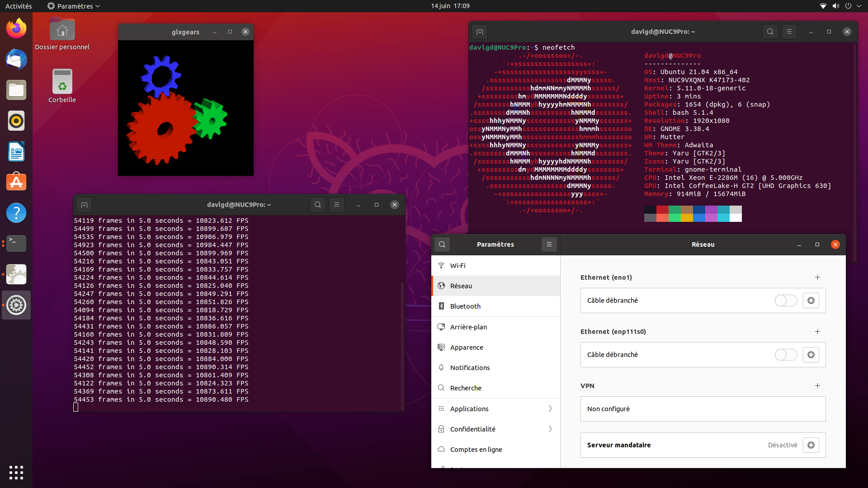Image resolution: width=868 pixels, height=488 pixels.
Task: Click the glxgears rendering canvas
Action: (186, 108)
